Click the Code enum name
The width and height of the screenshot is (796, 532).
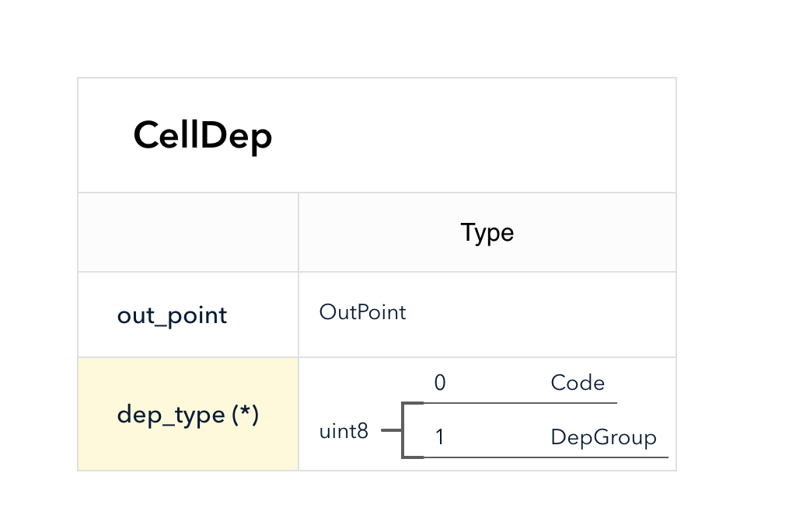[x=578, y=383]
